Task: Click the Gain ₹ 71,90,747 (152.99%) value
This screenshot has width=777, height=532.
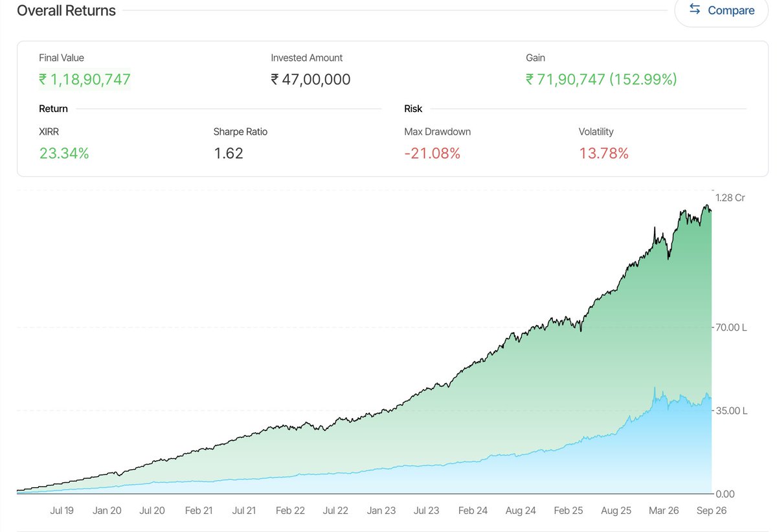Action: tap(602, 80)
